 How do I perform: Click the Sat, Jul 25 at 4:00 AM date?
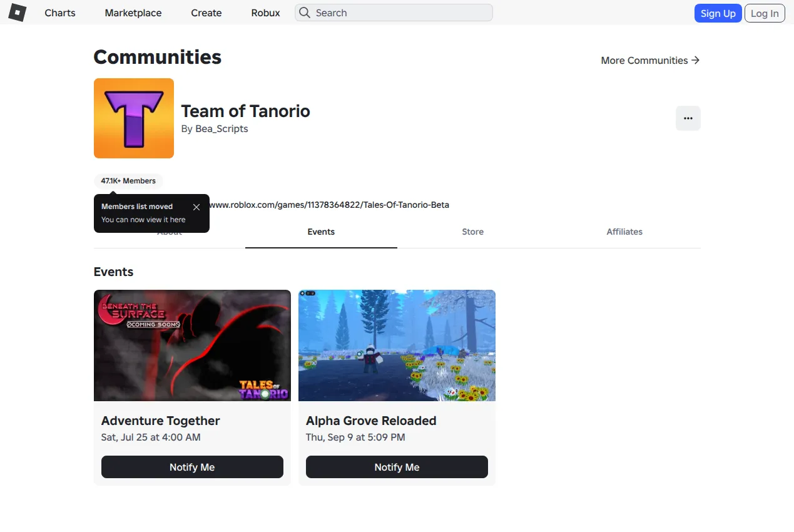pos(151,437)
